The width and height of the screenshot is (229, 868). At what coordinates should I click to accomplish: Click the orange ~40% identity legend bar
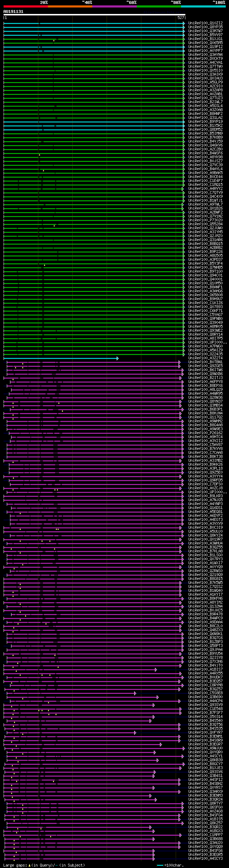click(x=70, y=6)
